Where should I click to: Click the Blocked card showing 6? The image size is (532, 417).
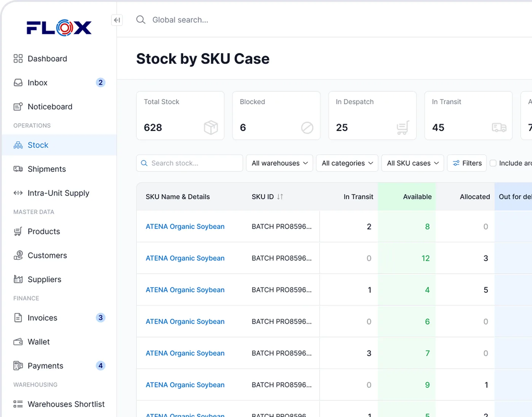[276, 116]
